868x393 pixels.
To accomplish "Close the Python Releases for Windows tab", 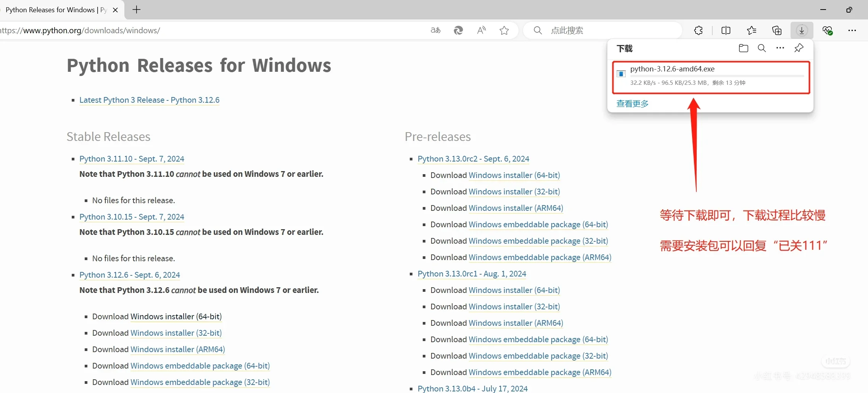I will tap(115, 10).
